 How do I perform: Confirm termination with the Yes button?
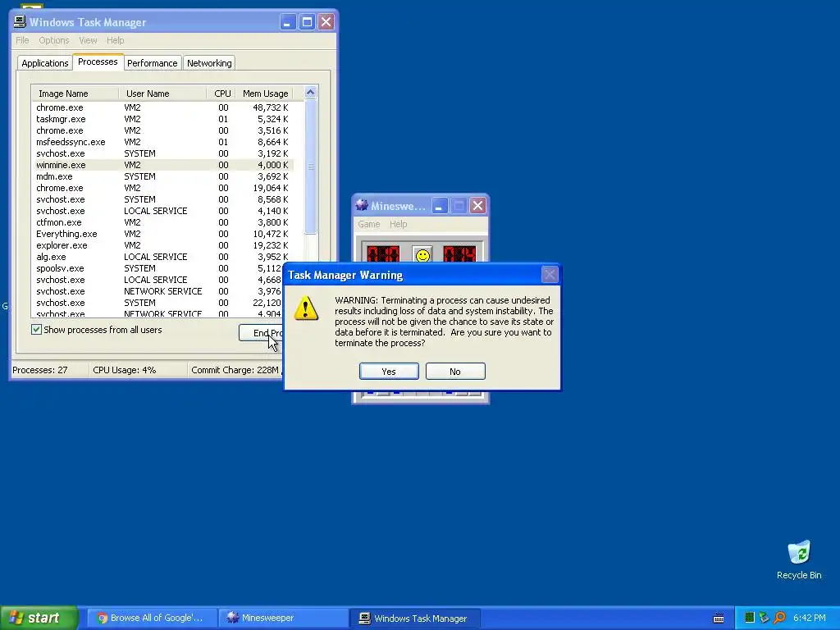(x=389, y=372)
